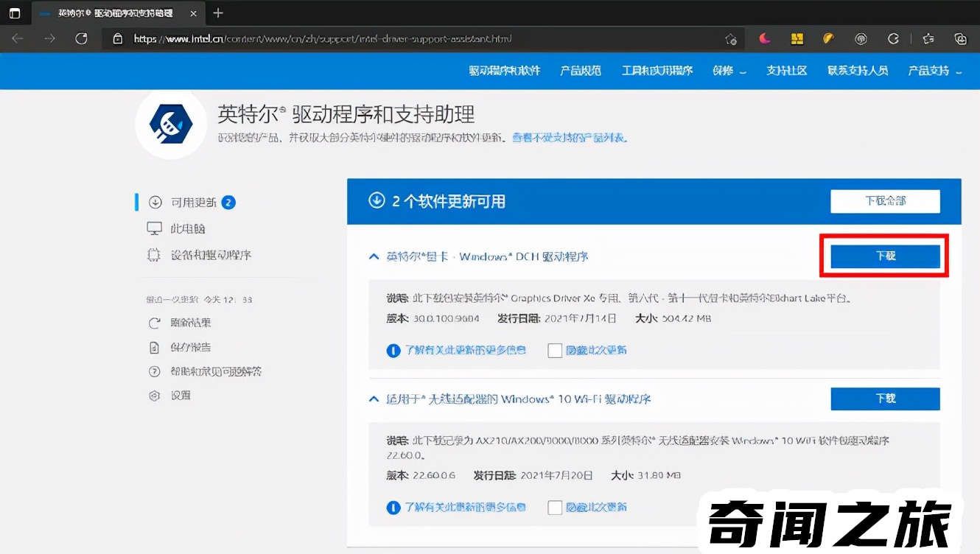This screenshot has height=554, width=980.
Task: Open more info link for Wi-Fi driver update
Action: tap(465, 507)
